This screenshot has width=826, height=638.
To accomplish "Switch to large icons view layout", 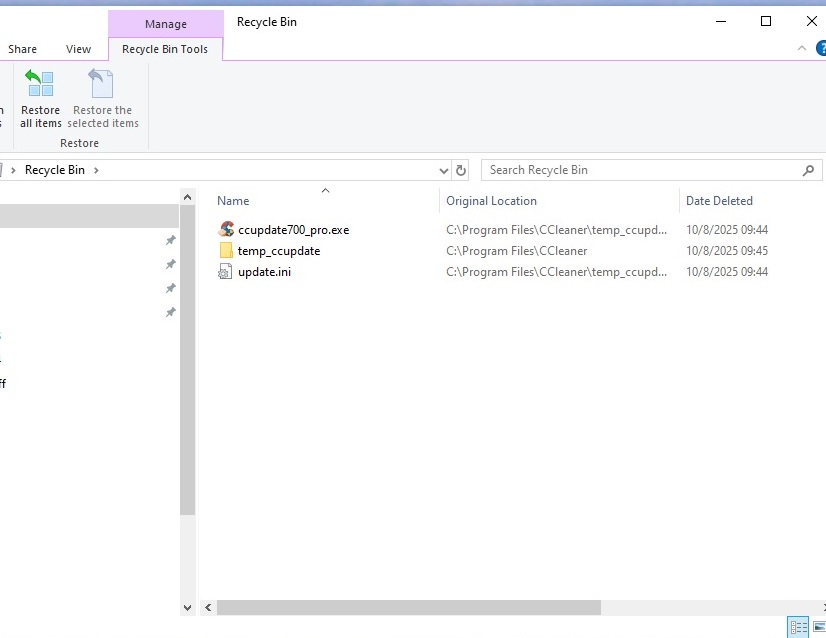I will [x=819, y=627].
